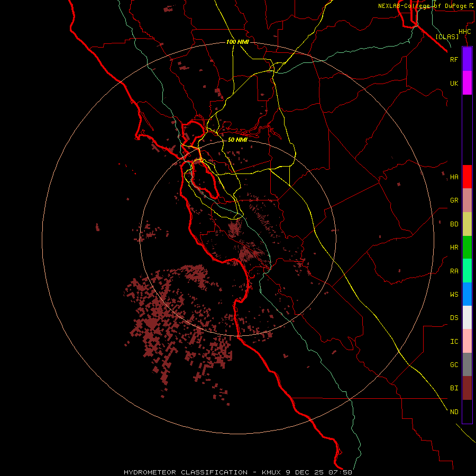Click the HHC product label
The height and width of the screenshot is (476, 476).
point(464,32)
